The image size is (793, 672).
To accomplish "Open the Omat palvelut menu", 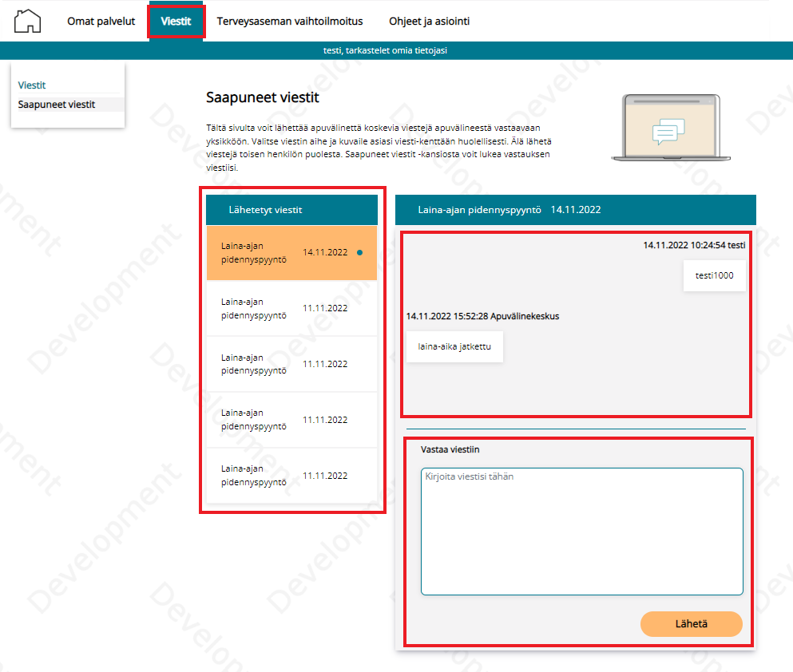I will 101,22.
